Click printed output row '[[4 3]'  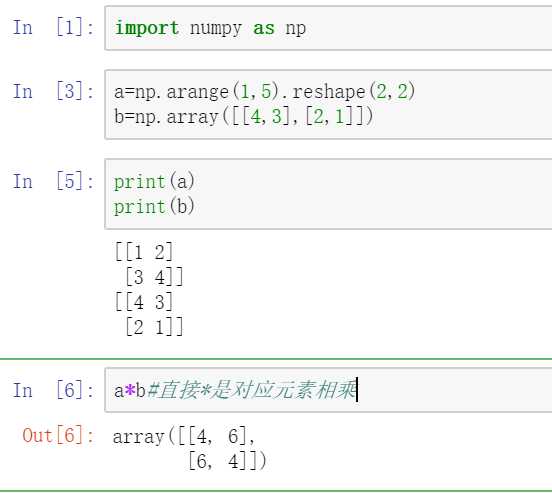point(144,302)
